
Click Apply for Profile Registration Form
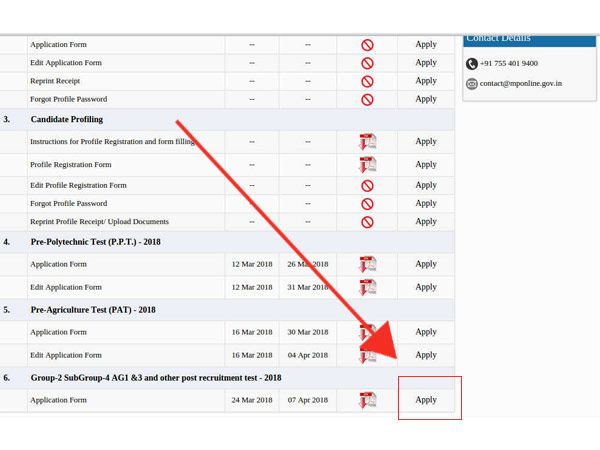[x=426, y=165]
